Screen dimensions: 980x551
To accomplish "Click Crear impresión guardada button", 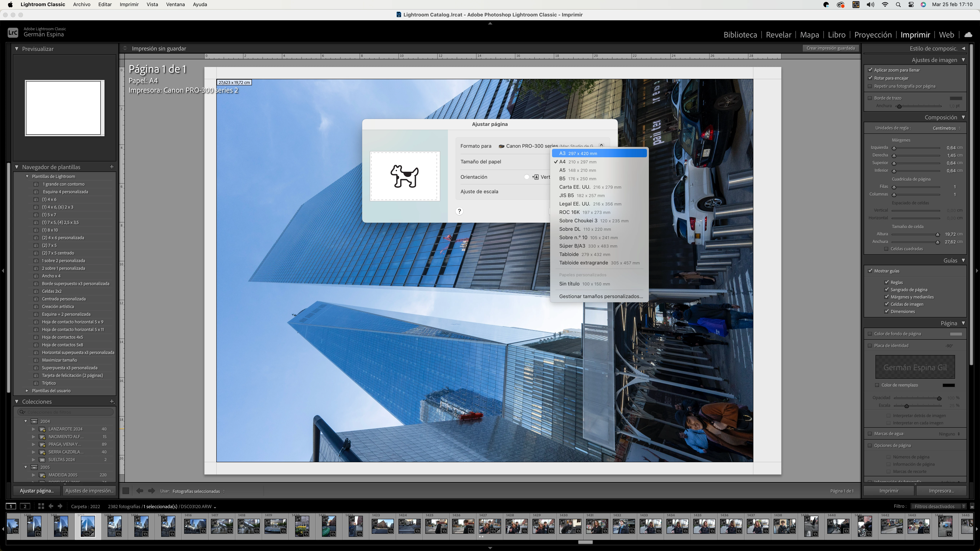I will 831,48.
